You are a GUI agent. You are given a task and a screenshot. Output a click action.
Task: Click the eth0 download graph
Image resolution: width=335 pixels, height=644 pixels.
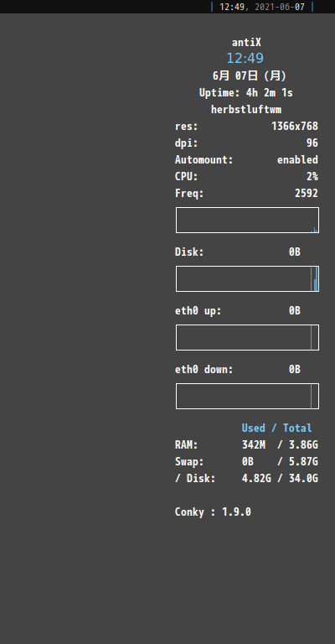[247, 397]
